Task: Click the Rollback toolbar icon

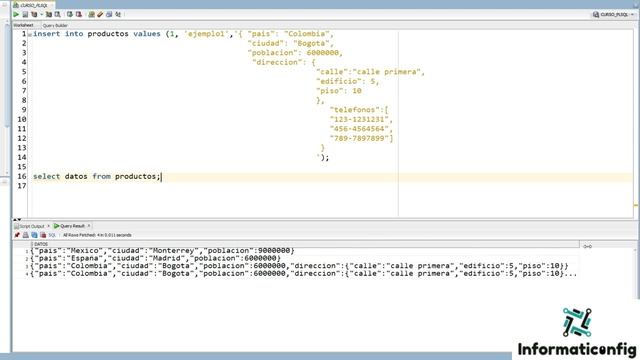Action: (x=79, y=14)
